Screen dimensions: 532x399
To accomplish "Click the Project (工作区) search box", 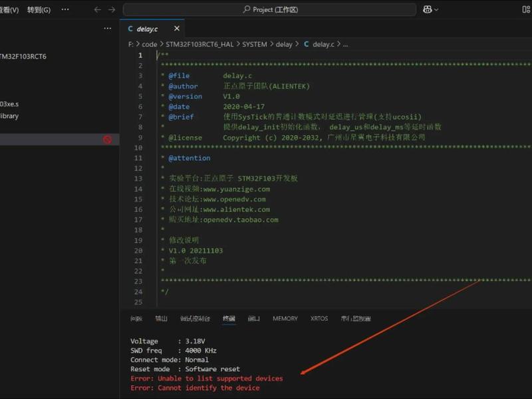I will coord(270,9).
